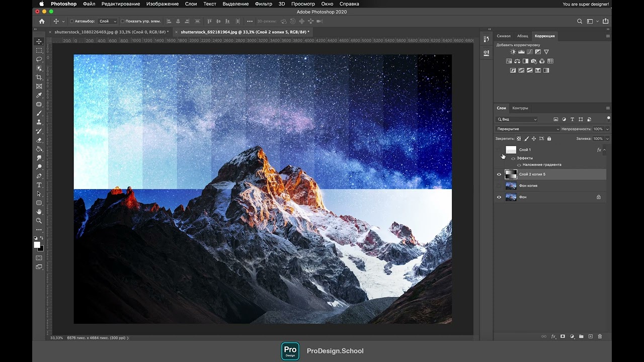Select the Zoom tool
644x362 pixels.
tap(39, 221)
